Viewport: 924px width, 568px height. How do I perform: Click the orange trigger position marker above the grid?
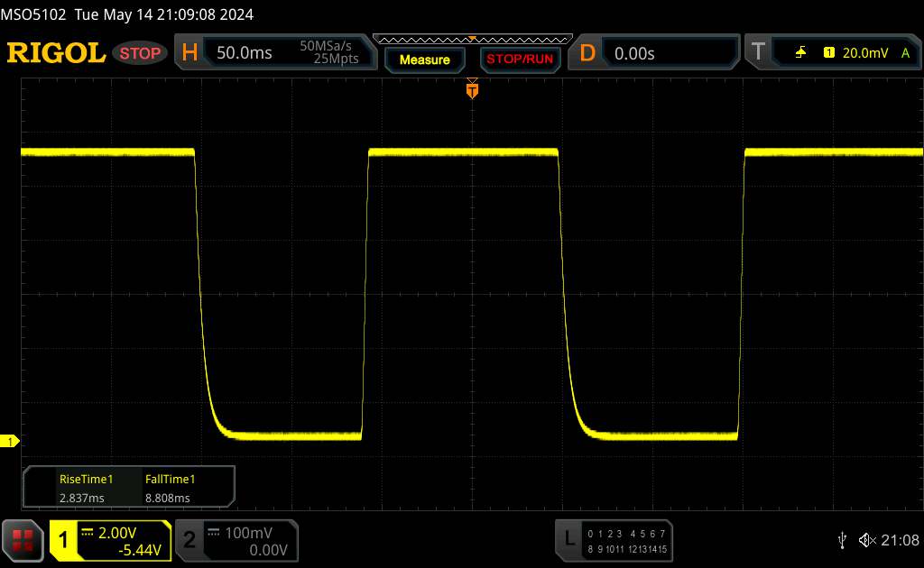click(x=471, y=89)
